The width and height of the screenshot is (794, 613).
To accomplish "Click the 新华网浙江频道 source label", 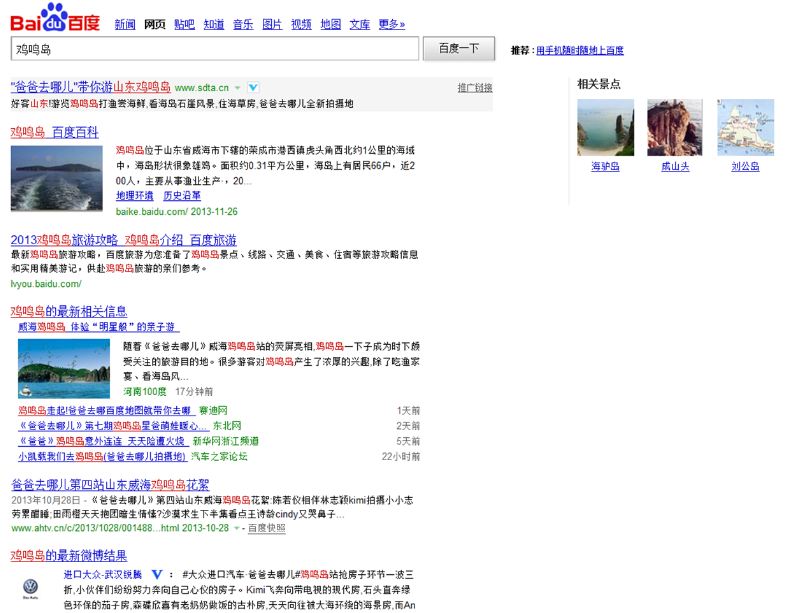I will click(x=226, y=441).
